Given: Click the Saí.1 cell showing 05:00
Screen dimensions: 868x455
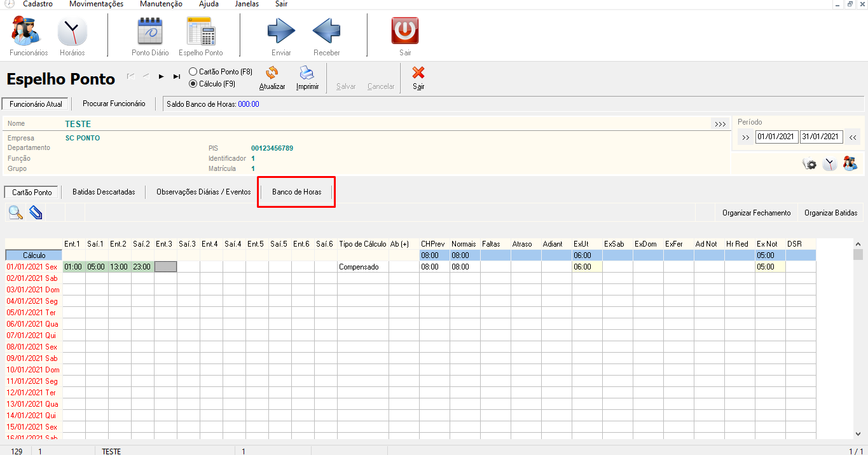Looking at the screenshot, I should click(97, 267).
